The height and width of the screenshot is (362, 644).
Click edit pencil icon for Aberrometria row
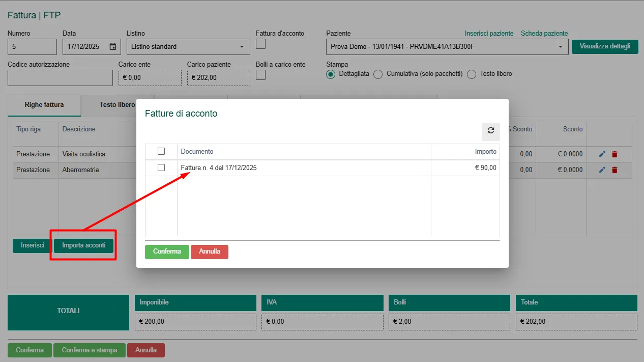tap(602, 170)
